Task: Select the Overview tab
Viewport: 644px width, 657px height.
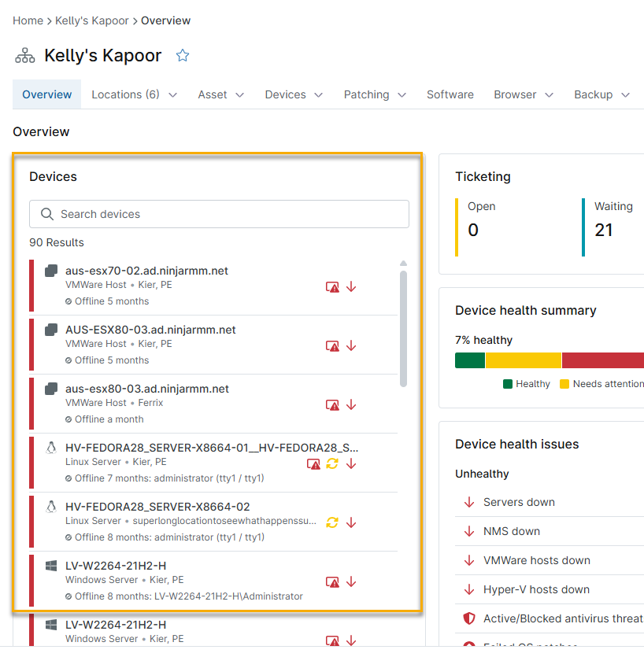Action: (47, 94)
